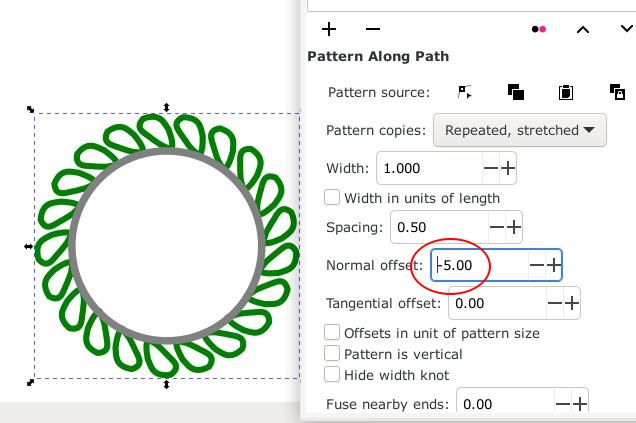The image size is (636, 423).
Task: Decrease Tangential offset with minus stepper
Action: click(554, 303)
